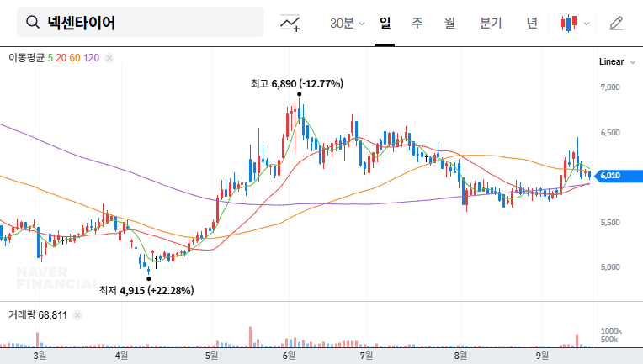Click the 8월 date axis label
This screenshot has height=364, width=643.
[x=460, y=356]
